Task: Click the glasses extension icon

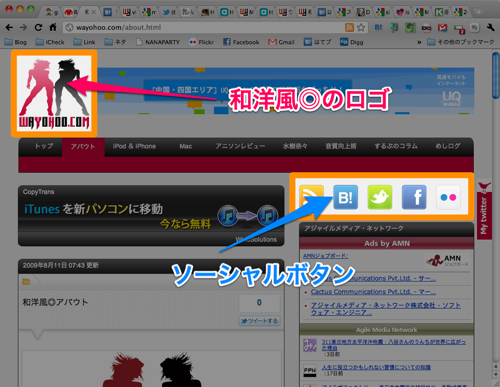Action: pos(426,28)
